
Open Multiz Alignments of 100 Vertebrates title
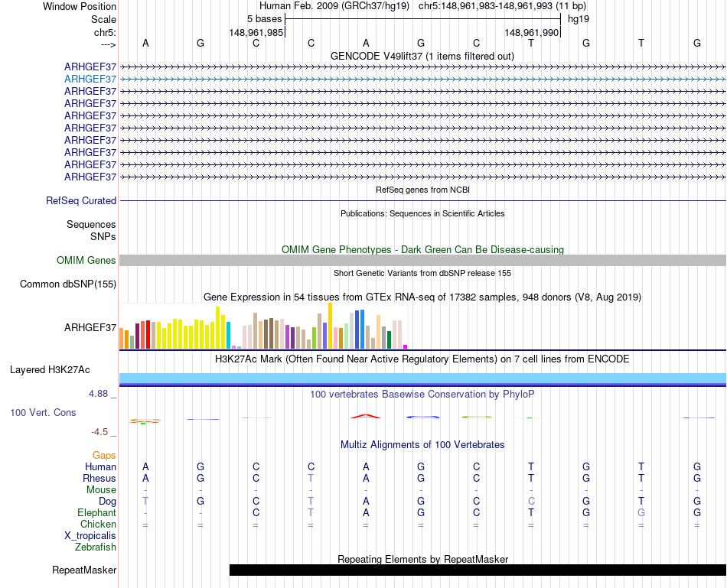pos(422,445)
